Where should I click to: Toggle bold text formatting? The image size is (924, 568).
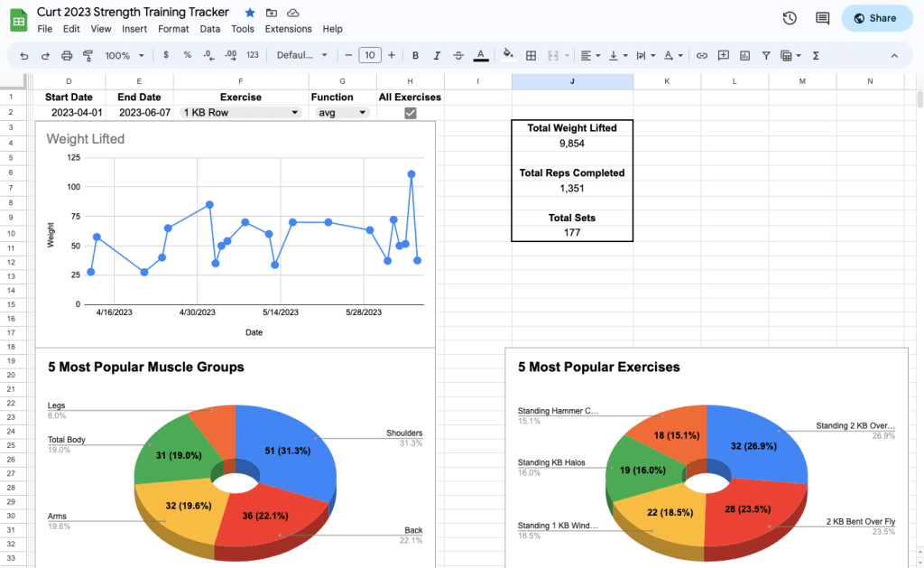point(415,55)
